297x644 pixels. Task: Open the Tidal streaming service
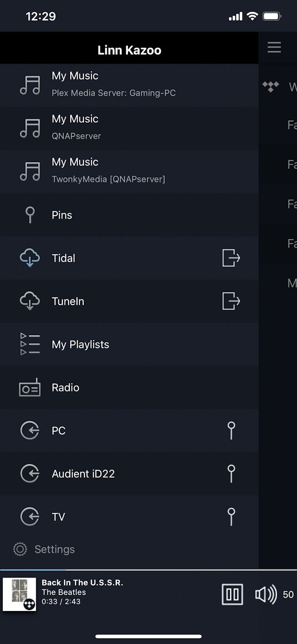64,258
